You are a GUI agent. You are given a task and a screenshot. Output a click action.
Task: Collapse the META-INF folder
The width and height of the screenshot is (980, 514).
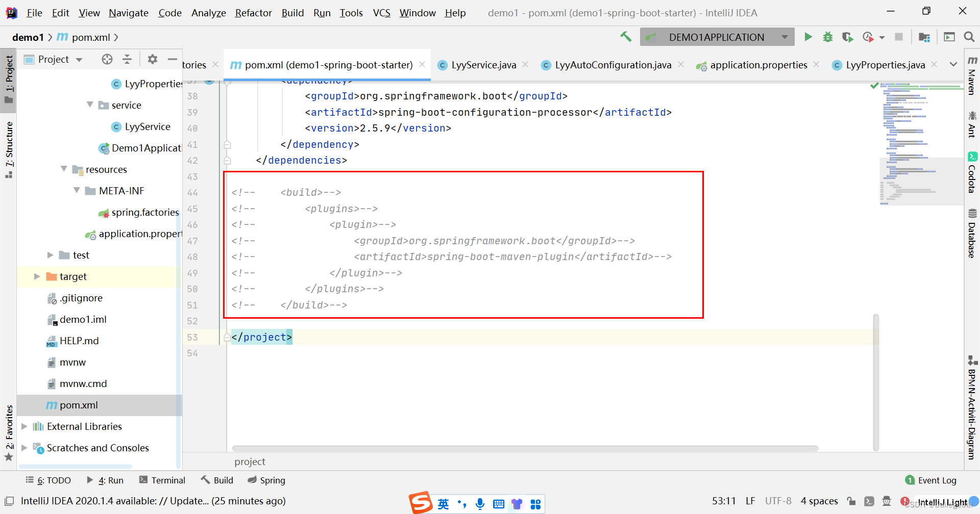click(77, 190)
